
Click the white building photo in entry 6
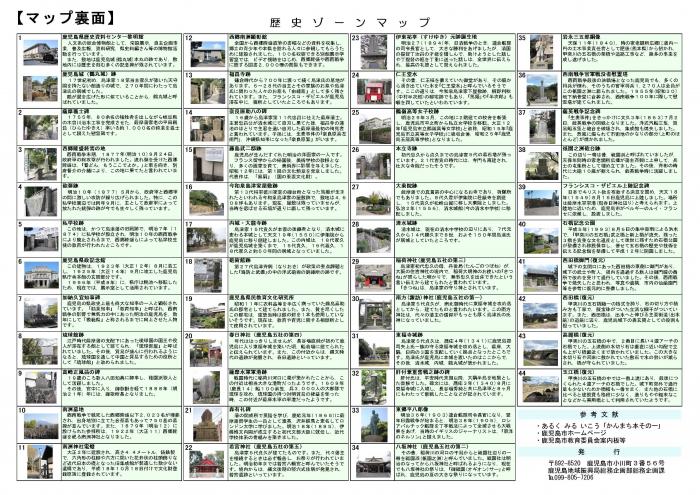41,275
